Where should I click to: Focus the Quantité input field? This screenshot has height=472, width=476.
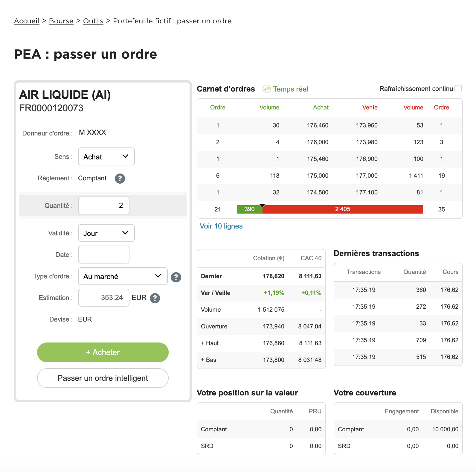(x=104, y=205)
